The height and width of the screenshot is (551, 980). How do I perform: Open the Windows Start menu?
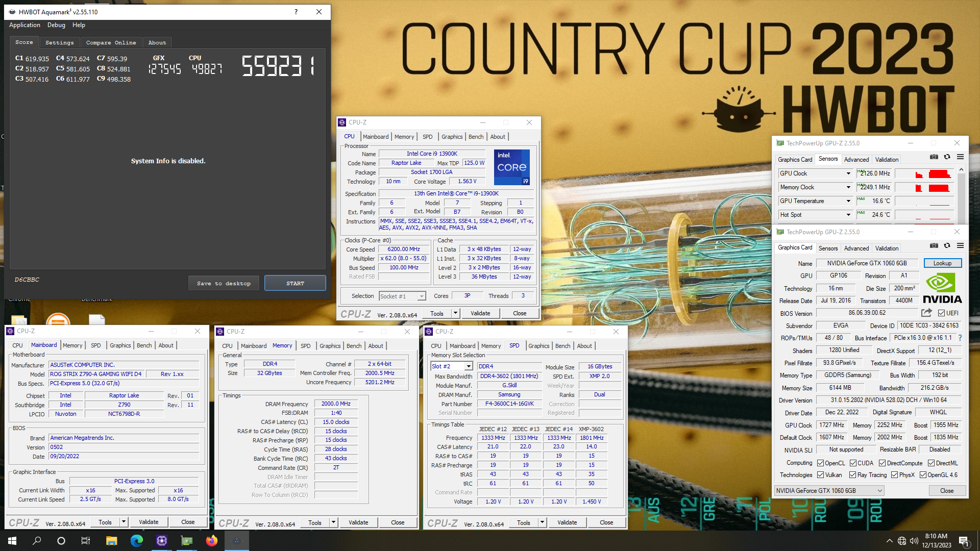12,541
